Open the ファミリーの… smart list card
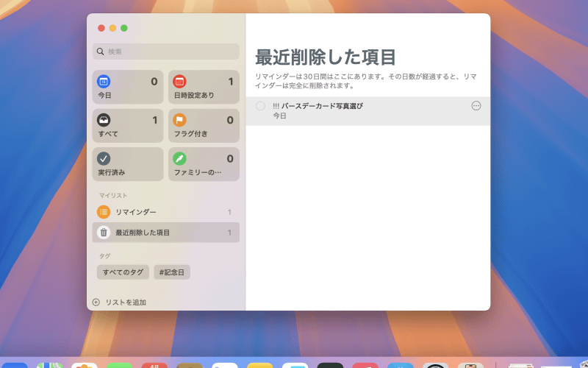 [204, 164]
